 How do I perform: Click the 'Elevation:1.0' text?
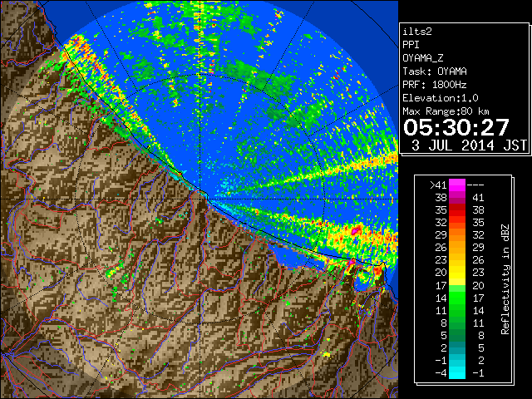pos(441,98)
